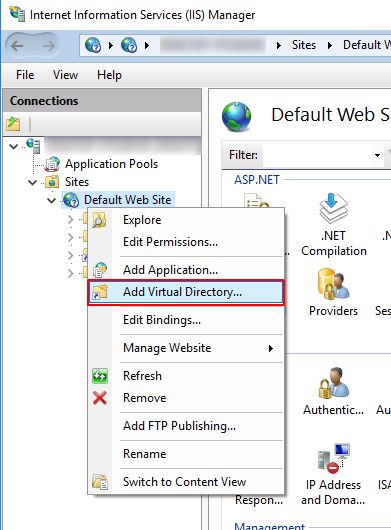The height and width of the screenshot is (530, 391).
Task: Open the Authentication feature icon
Action: 334,383
